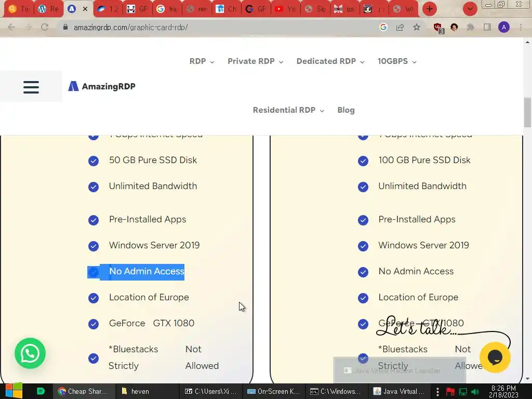
Task: Click the taskbar volume speaker icon
Action: 475,392
